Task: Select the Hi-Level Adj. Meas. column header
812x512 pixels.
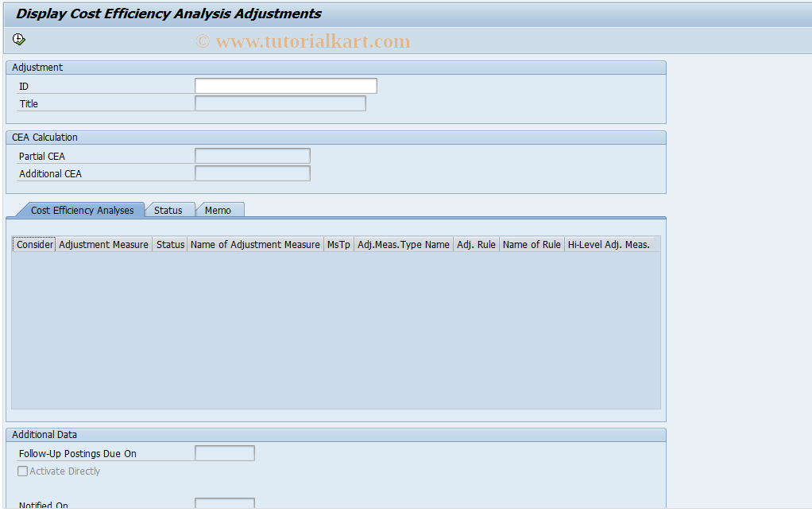Action: 609,245
